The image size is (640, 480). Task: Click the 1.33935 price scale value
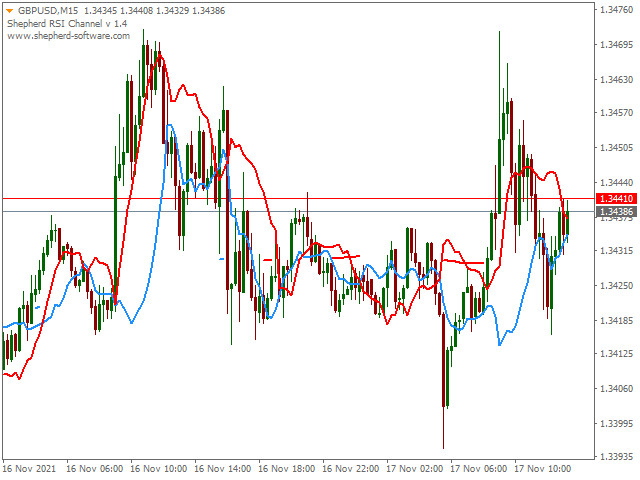click(x=616, y=456)
